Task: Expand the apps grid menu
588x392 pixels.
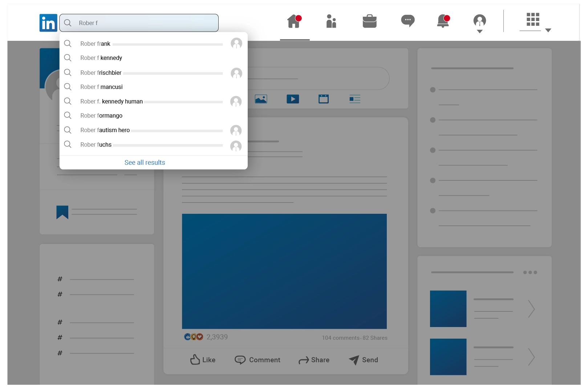Action: click(x=535, y=22)
